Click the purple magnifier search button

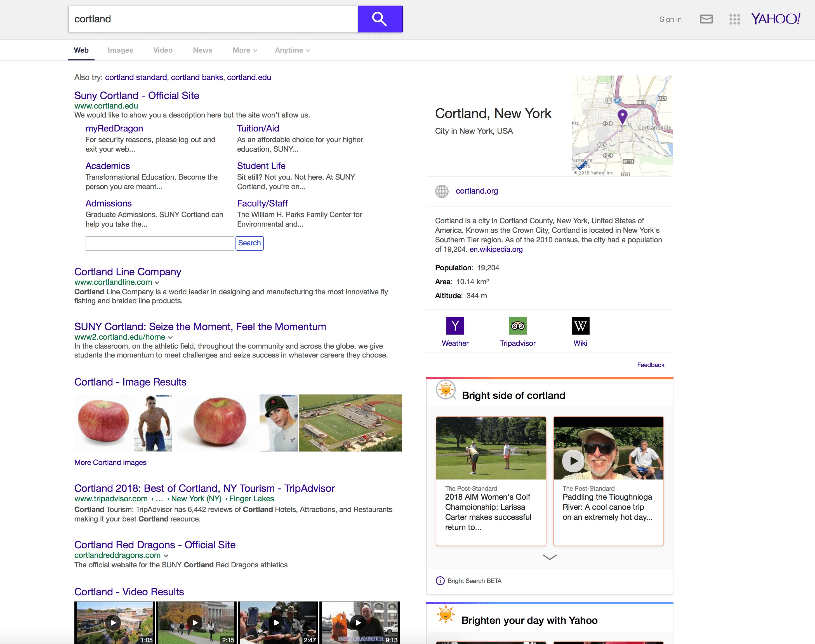380,19
